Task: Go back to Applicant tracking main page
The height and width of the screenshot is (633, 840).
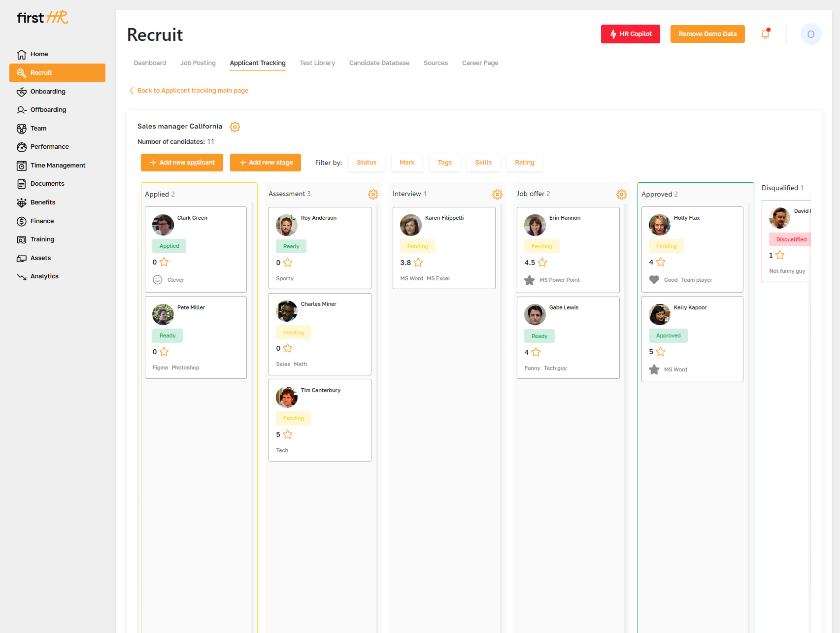Action: [189, 91]
